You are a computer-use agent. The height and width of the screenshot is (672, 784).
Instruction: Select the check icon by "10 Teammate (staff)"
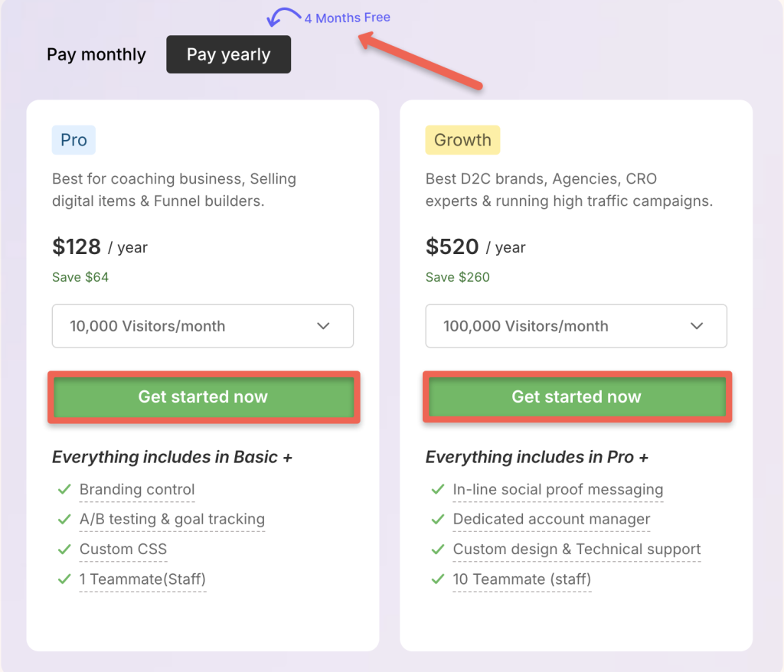(438, 579)
